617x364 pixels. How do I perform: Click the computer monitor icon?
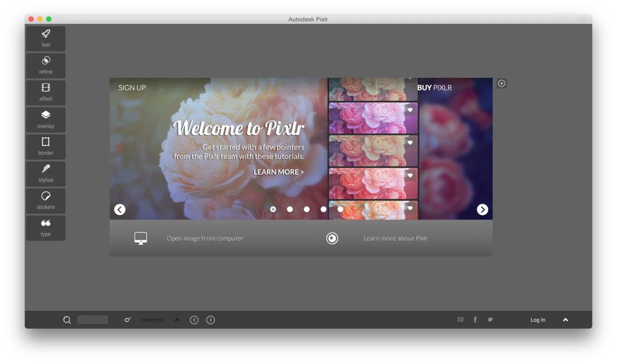point(141,238)
